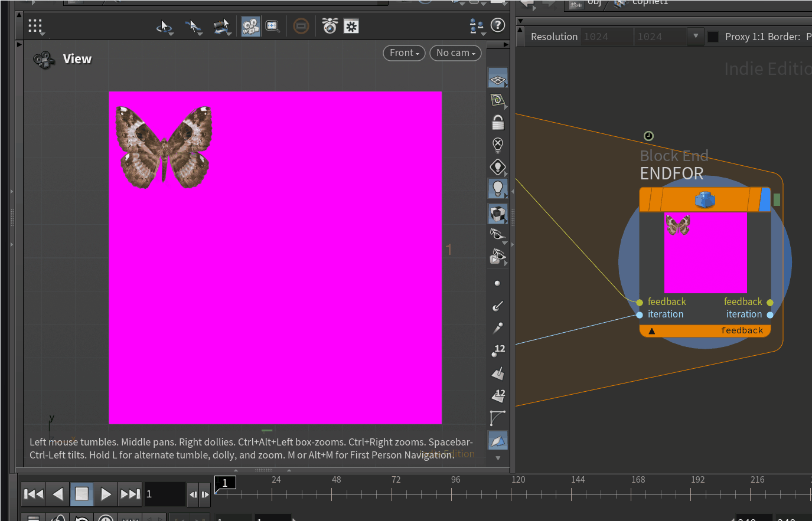Open the Front viewport dropdown

(x=404, y=53)
